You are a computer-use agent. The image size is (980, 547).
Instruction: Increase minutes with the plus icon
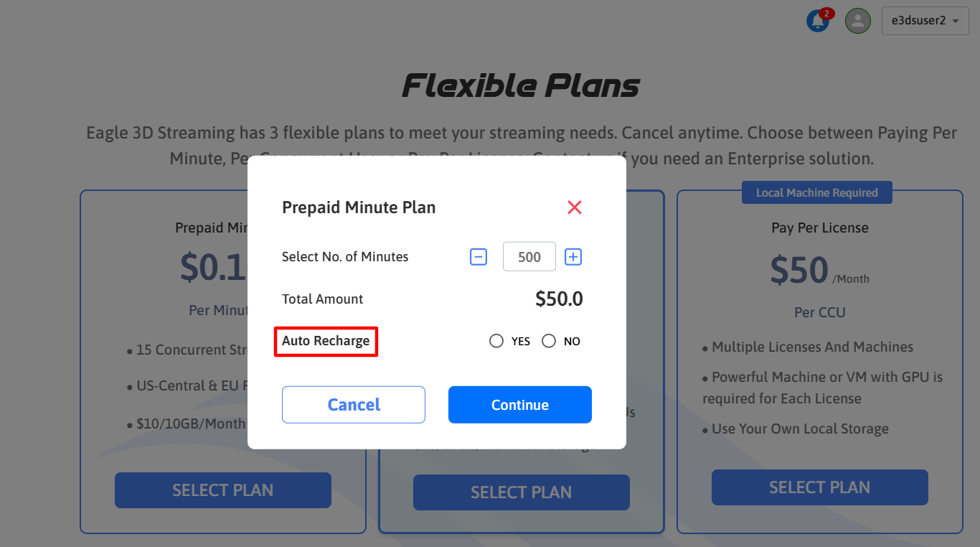(x=573, y=257)
